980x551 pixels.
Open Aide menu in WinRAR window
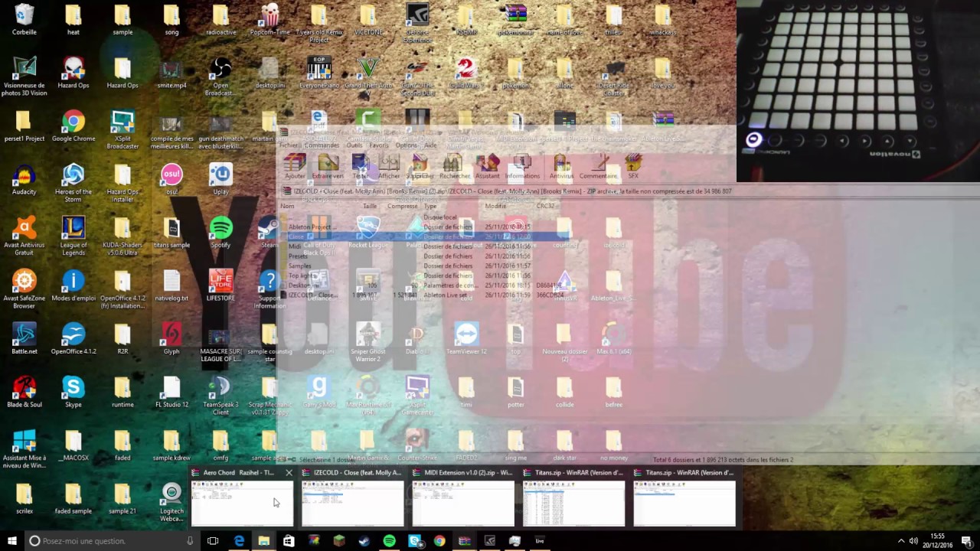coord(430,145)
